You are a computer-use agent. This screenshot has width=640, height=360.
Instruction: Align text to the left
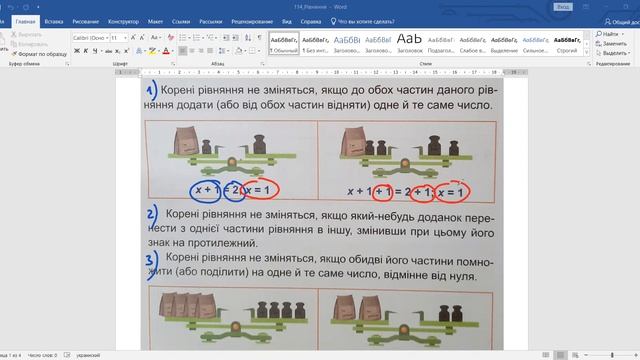pyautogui.click(x=182, y=51)
